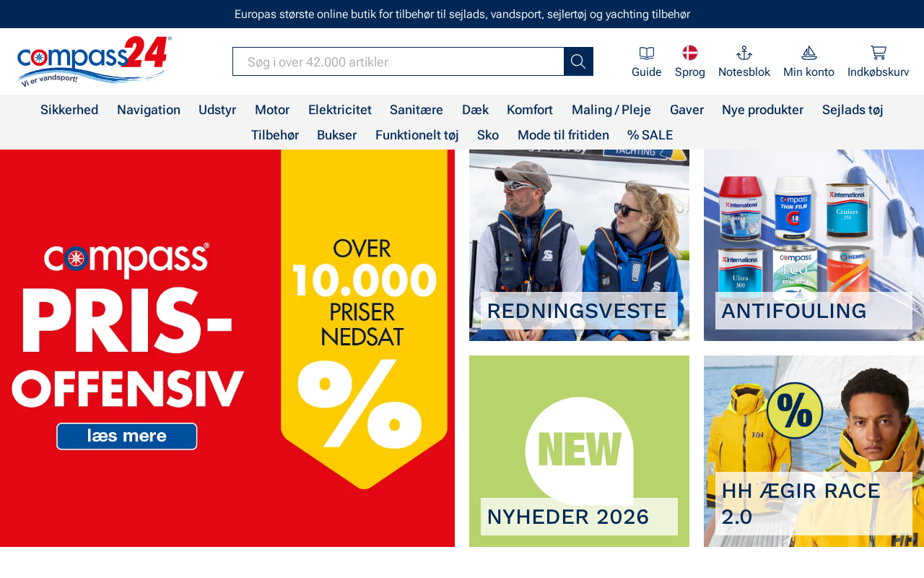This screenshot has height=578, width=924.
Task: Open the Sanitære menu
Action: click(417, 110)
